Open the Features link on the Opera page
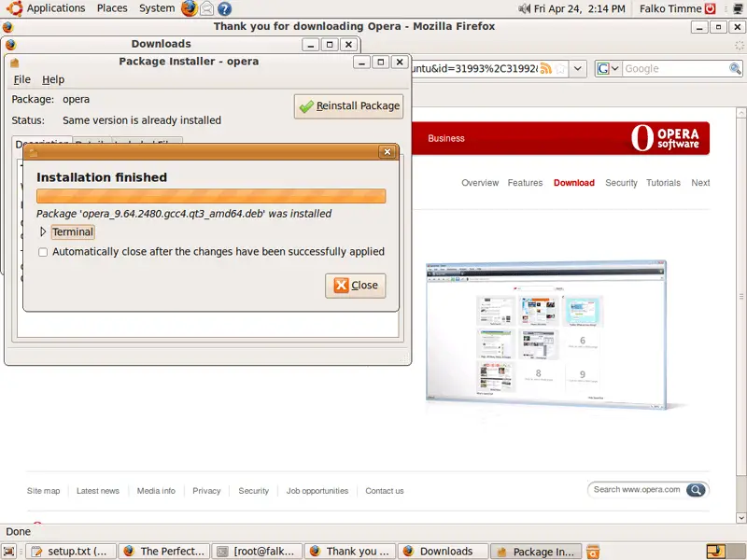The height and width of the screenshot is (560, 747). [x=525, y=183]
